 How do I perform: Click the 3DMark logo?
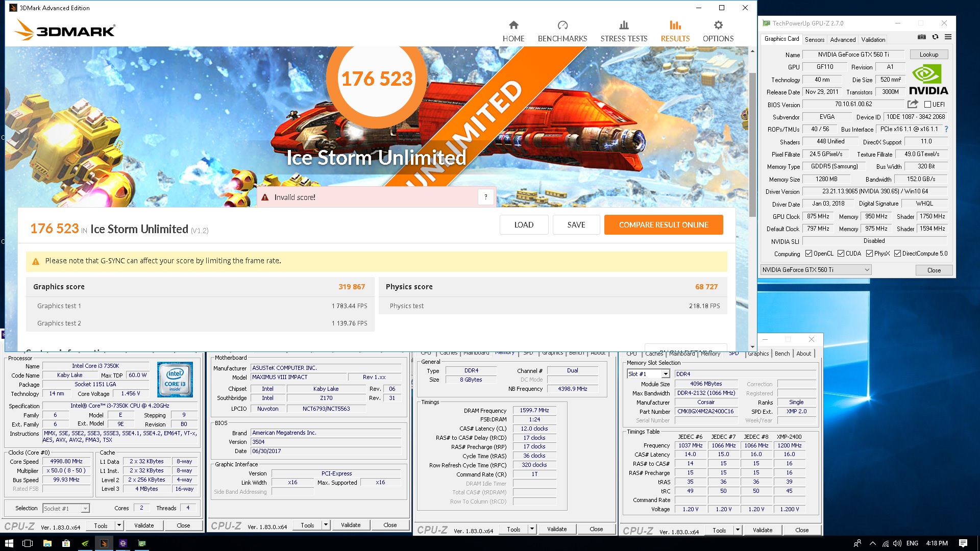65,30
